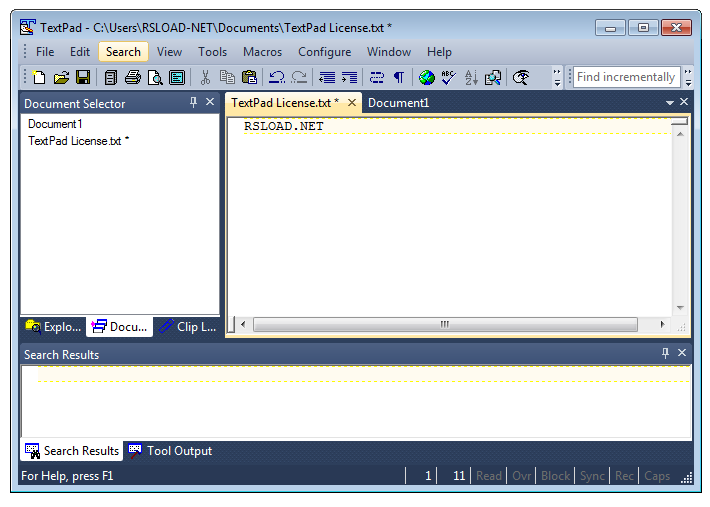This screenshot has height=507, width=710.
Task: Click the Read indicator in the status bar
Action: tap(489, 476)
